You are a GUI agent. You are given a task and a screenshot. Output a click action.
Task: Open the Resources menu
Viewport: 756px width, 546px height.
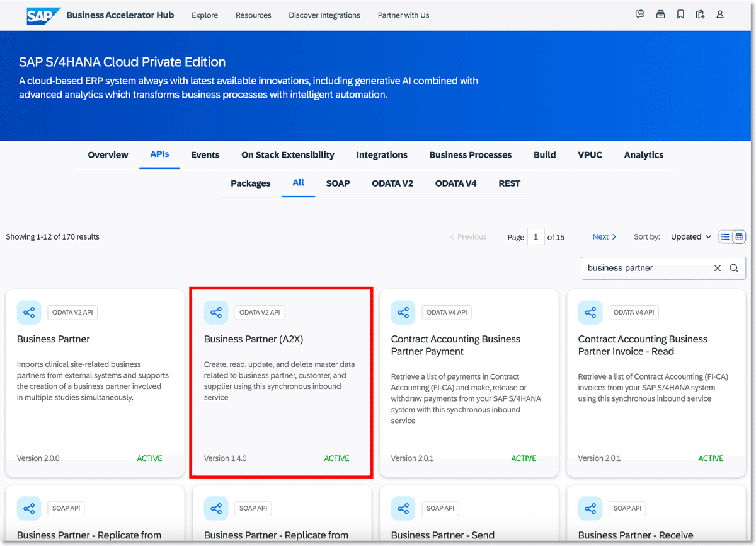(x=253, y=15)
